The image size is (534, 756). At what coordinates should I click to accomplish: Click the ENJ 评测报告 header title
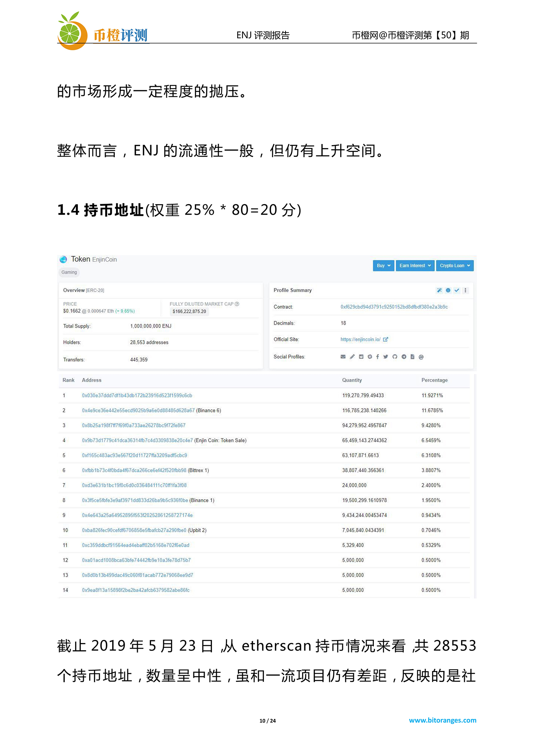263,35
